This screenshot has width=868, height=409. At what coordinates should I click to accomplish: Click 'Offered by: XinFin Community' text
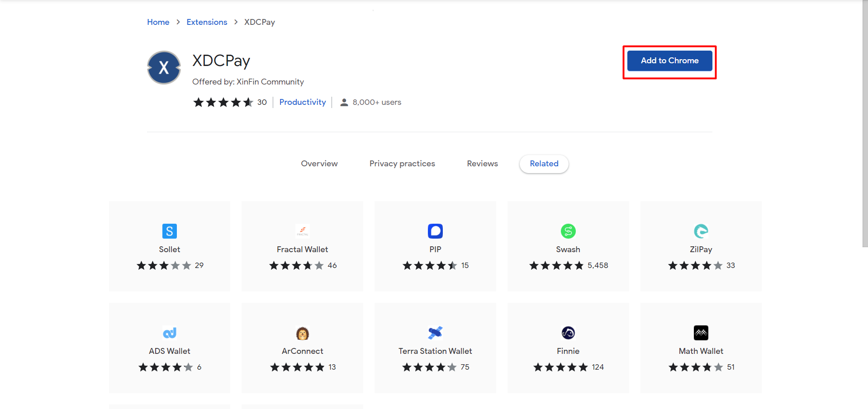click(x=248, y=82)
